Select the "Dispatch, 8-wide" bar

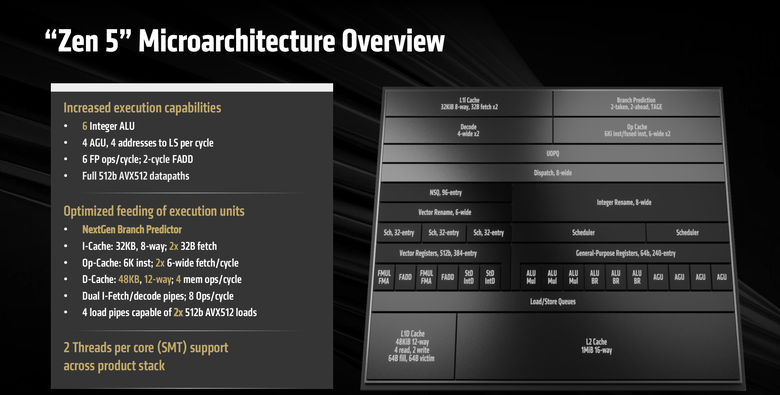point(553,173)
